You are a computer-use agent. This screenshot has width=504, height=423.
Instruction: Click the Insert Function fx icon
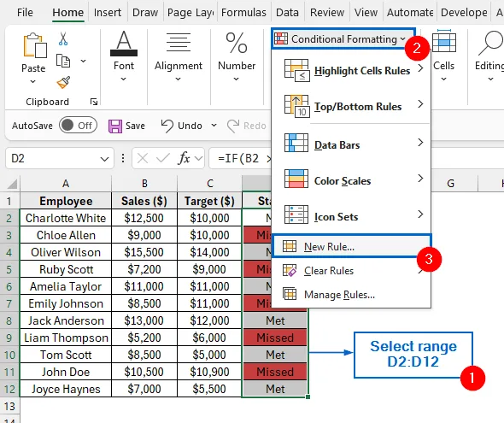click(185, 158)
